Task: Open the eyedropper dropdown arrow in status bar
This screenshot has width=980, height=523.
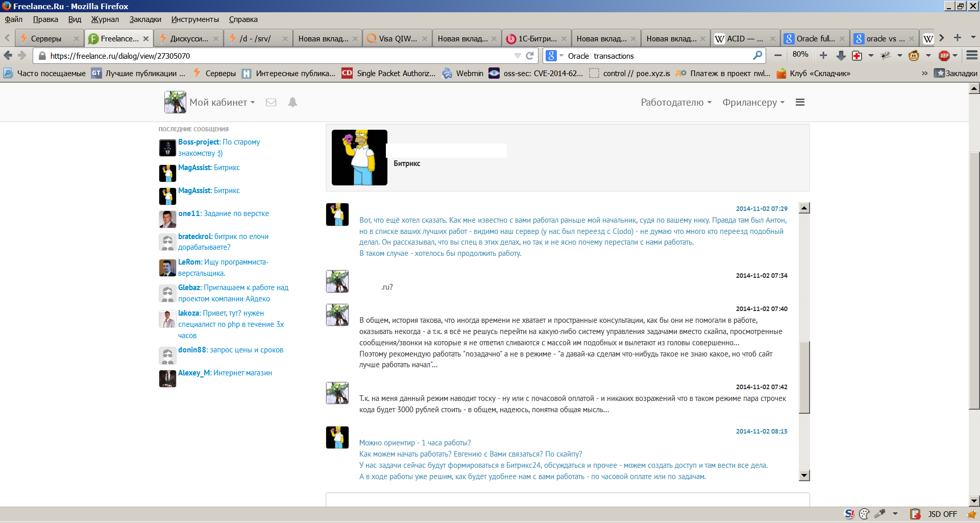Action: click(895, 514)
